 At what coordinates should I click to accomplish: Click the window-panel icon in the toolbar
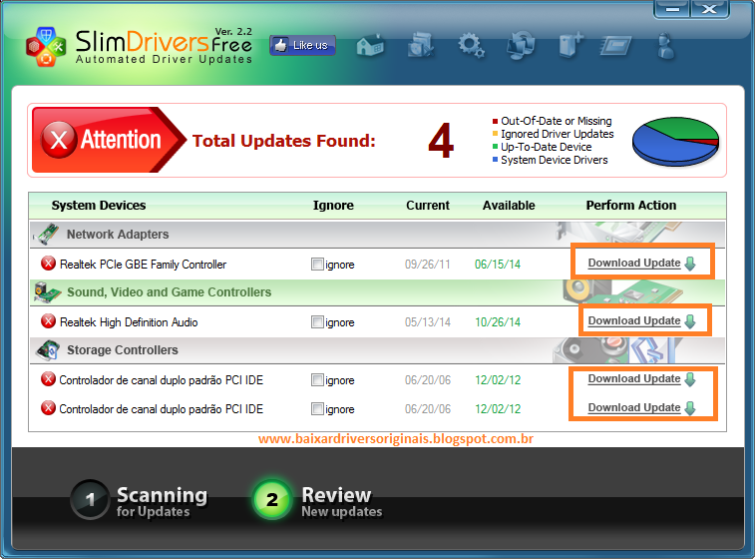click(x=615, y=47)
